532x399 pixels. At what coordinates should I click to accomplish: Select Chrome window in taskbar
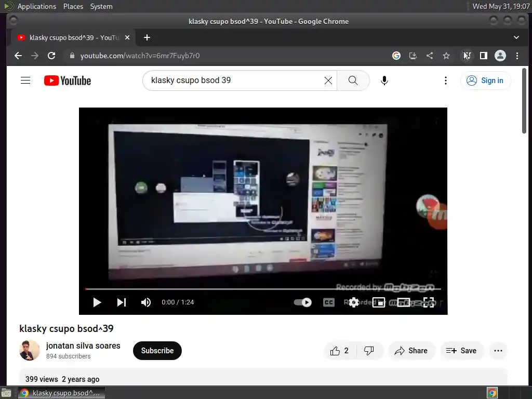61,393
